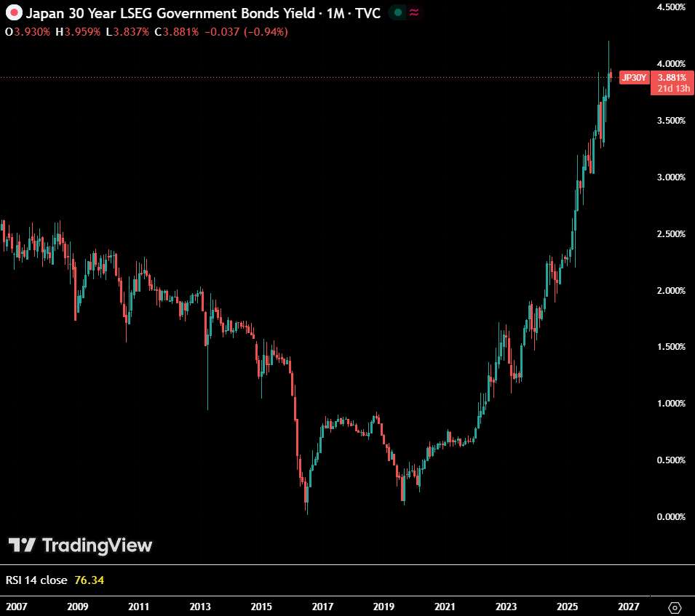Click the 4.000% price scale label
695x616 pixels.
[671, 64]
